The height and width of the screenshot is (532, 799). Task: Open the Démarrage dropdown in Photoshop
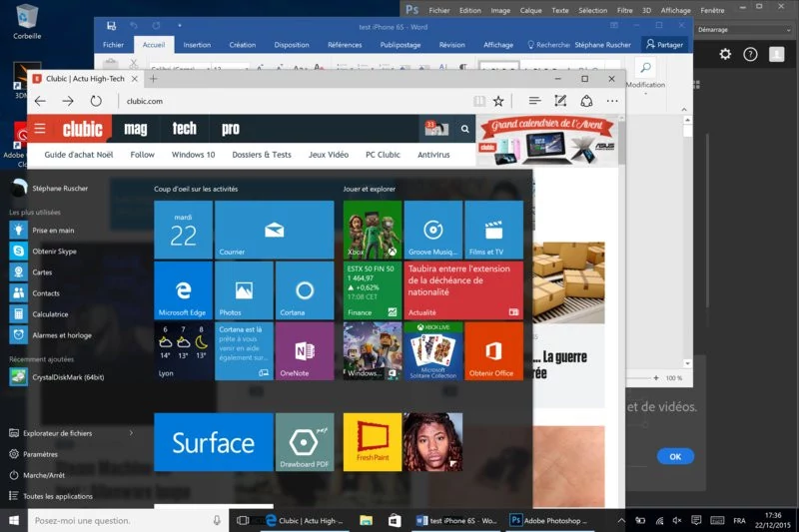[x=743, y=30]
